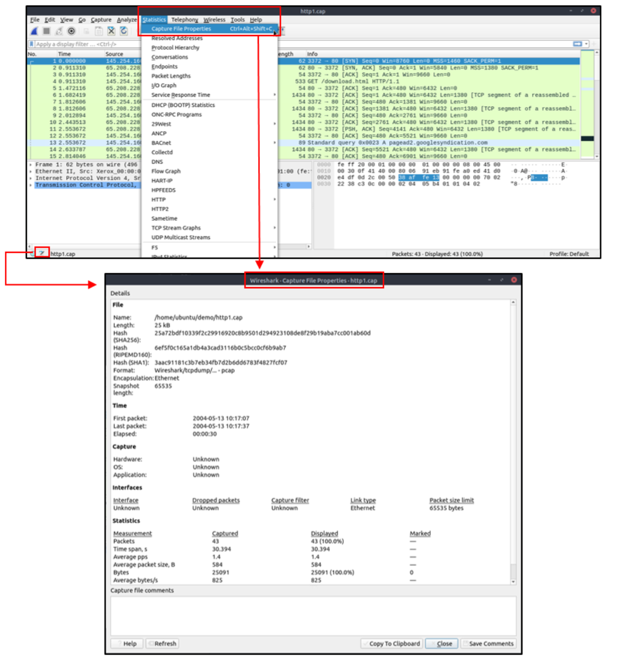
Task: Click the stop capture square icon
Action: [46, 31]
